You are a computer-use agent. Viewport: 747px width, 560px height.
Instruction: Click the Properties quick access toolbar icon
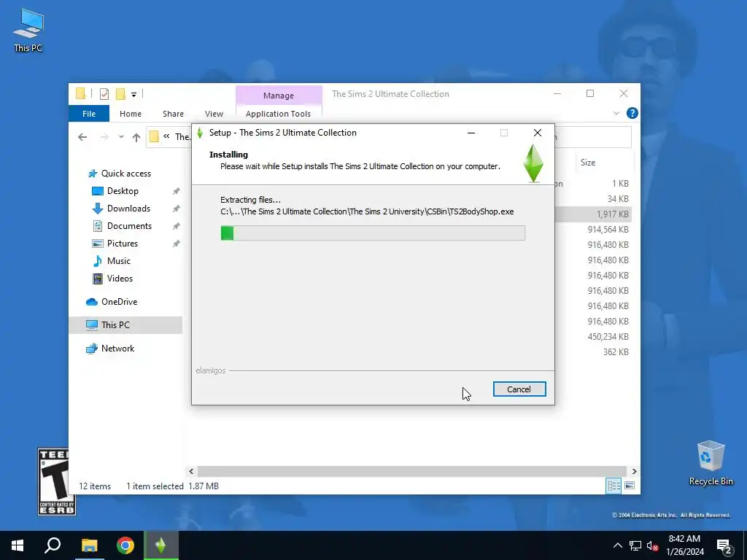click(104, 94)
